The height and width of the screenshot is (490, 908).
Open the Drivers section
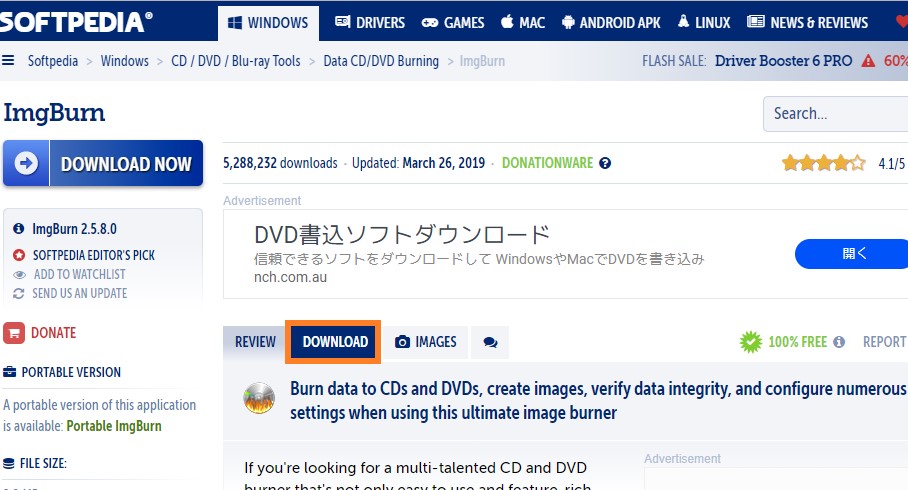(370, 23)
